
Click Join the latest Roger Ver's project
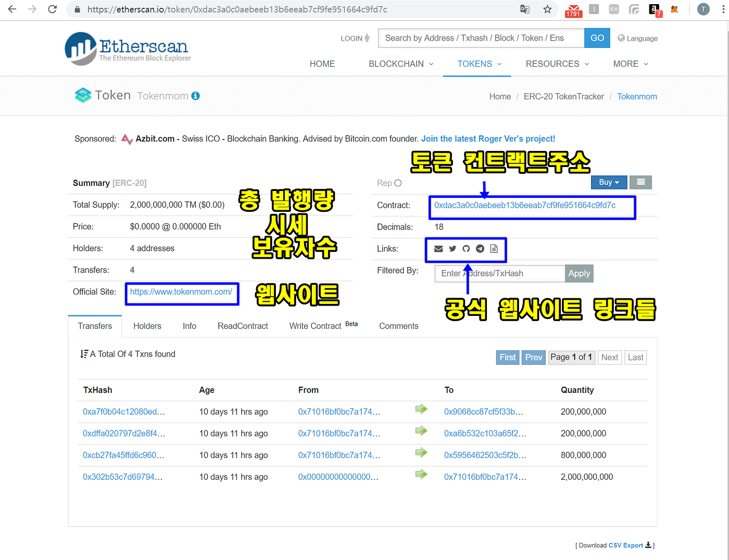[x=488, y=138]
